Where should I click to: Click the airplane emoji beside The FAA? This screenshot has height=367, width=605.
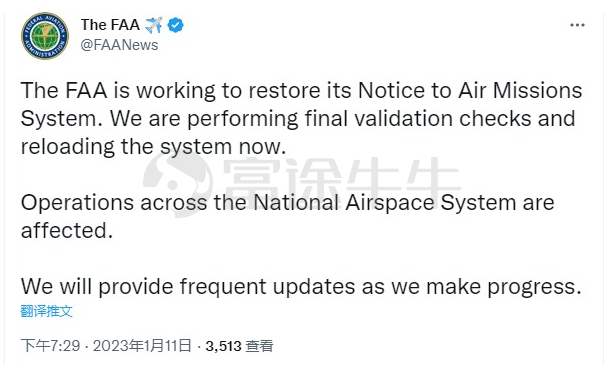tap(154, 25)
